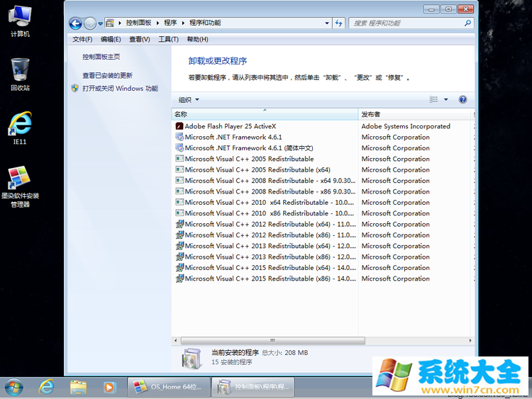Click the refresh button beside address bar
This screenshot has width=532, height=399.
(x=338, y=23)
